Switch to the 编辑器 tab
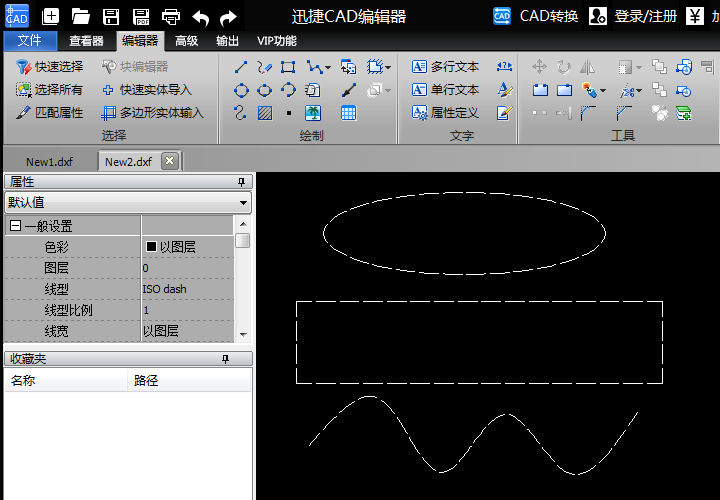Image resolution: width=720 pixels, height=500 pixels. point(140,41)
